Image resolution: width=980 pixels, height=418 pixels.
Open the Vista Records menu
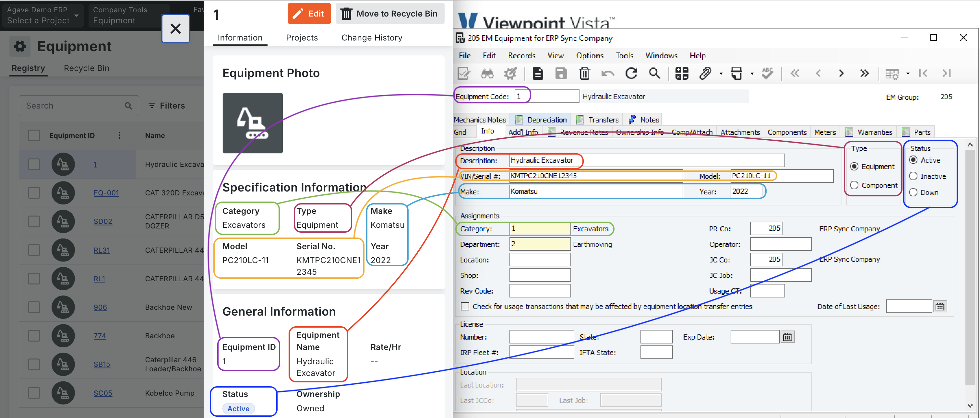(521, 55)
